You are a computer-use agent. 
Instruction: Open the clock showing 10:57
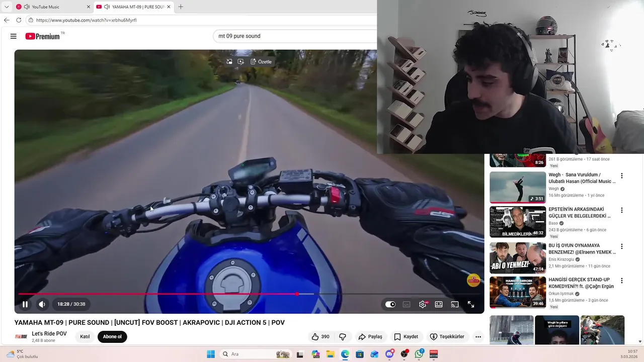point(628,354)
